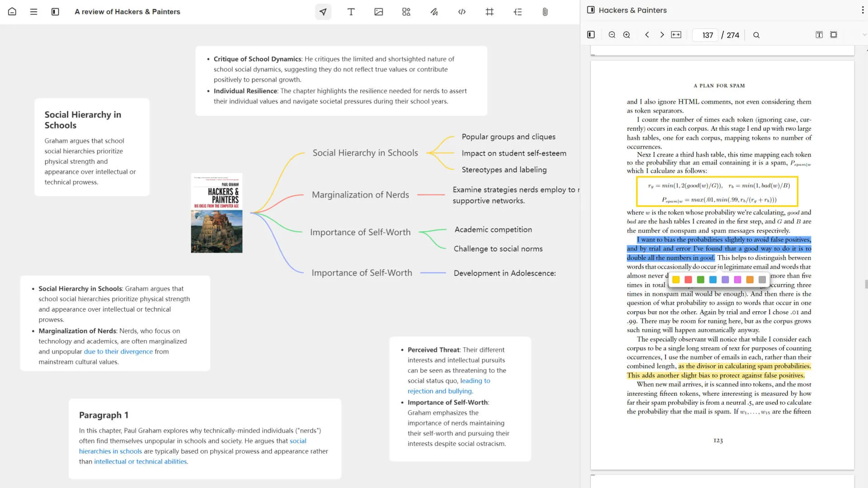This screenshot has height=488, width=868.
Task: Open the mind map tool
Action: pos(517,12)
